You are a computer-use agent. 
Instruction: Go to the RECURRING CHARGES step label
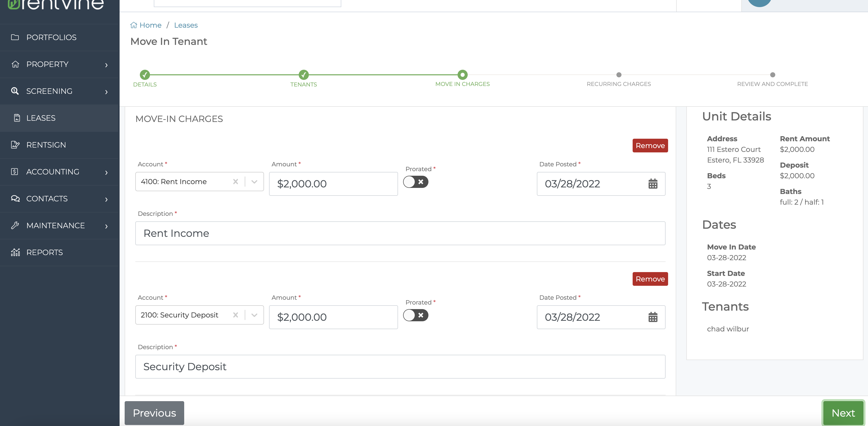619,84
